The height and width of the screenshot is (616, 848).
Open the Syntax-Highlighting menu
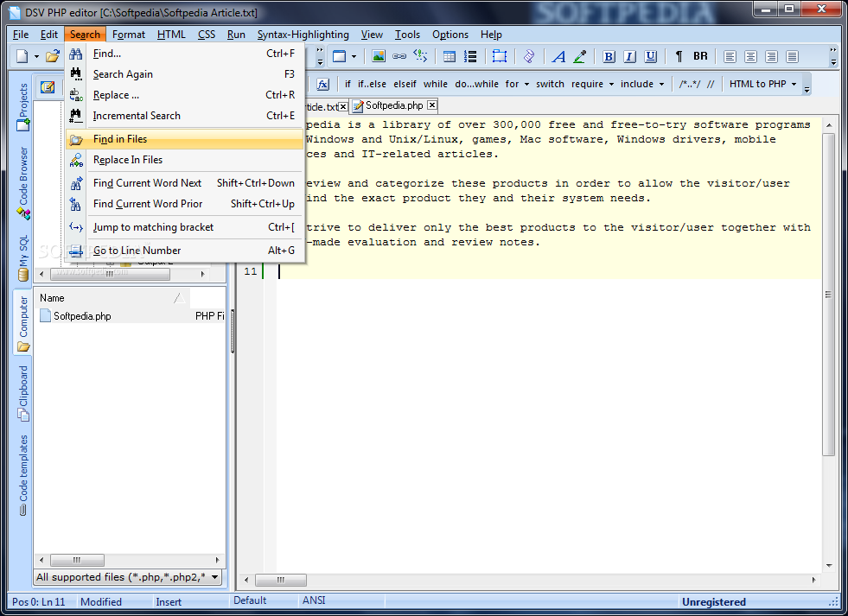point(303,35)
